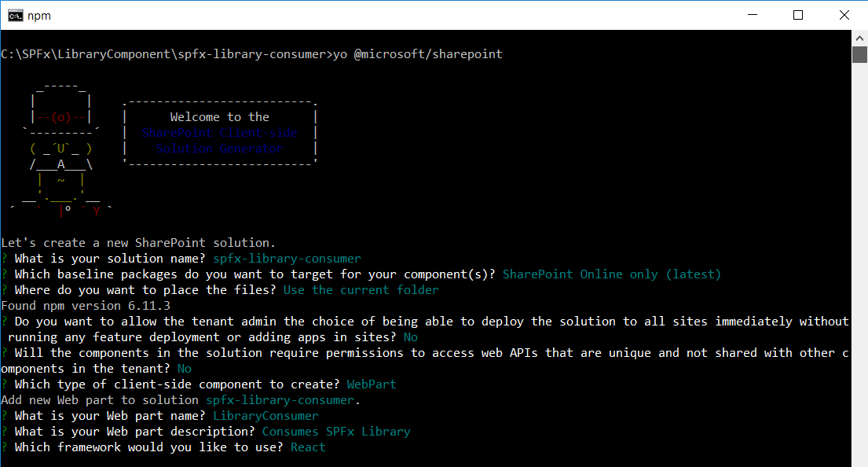The width and height of the screenshot is (868, 467).
Task: Click 'Let's create a new SharePoint solution.' line
Action: 138,243
